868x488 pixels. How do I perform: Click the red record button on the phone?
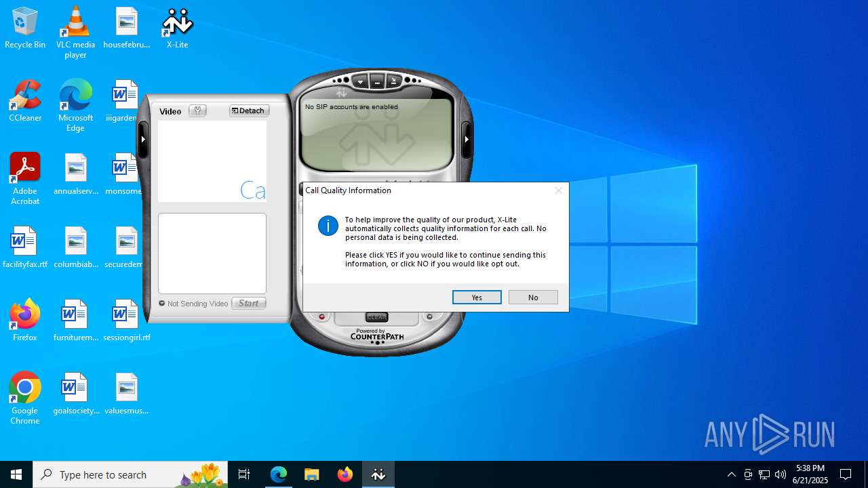322,317
